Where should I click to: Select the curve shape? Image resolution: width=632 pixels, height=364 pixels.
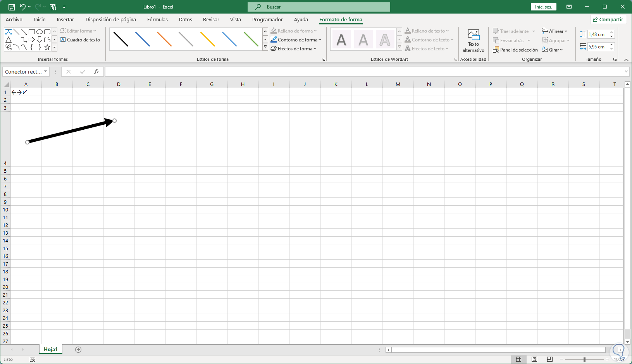click(x=24, y=47)
